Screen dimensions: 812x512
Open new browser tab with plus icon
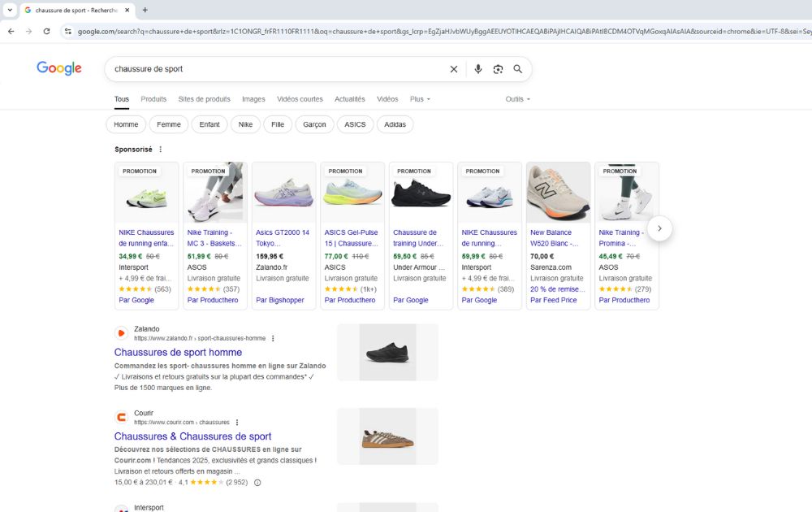click(x=145, y=10)
